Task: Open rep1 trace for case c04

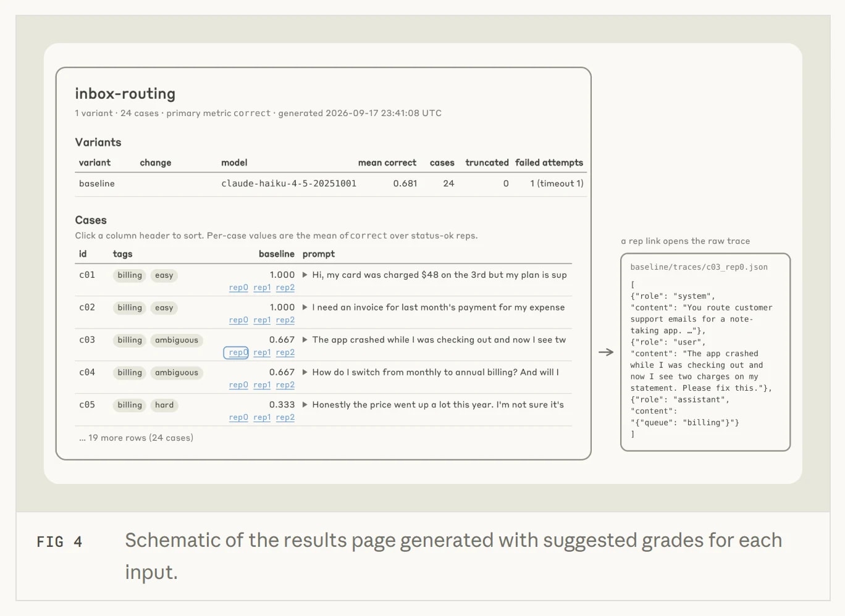Action: point(262,385)
